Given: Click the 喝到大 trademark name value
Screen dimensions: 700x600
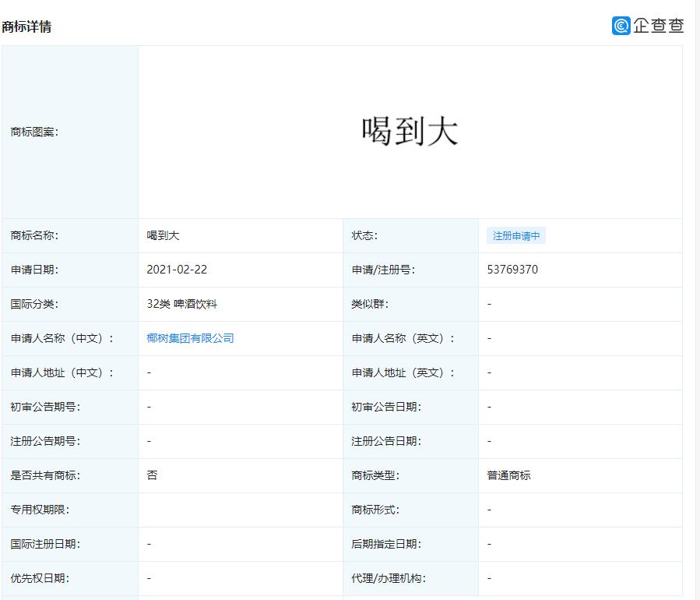Looking at the screenshot, I should tap(162, 235).
